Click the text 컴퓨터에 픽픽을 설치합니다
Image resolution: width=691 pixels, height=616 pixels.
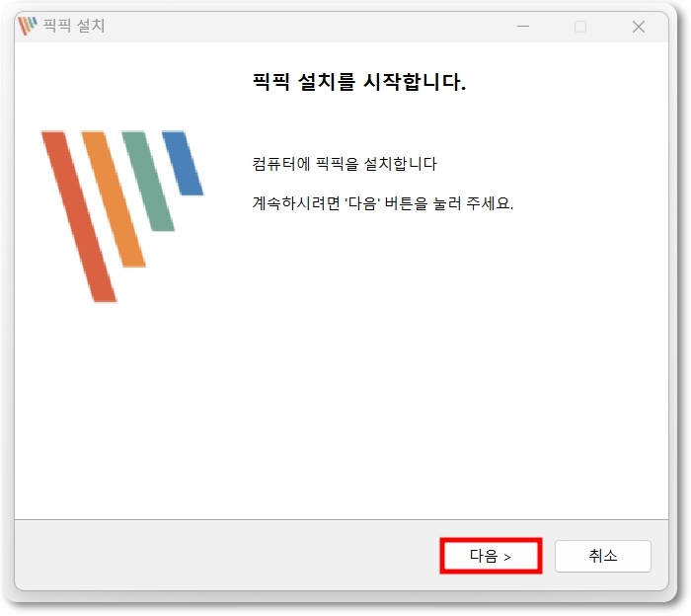tap(345, 164)
